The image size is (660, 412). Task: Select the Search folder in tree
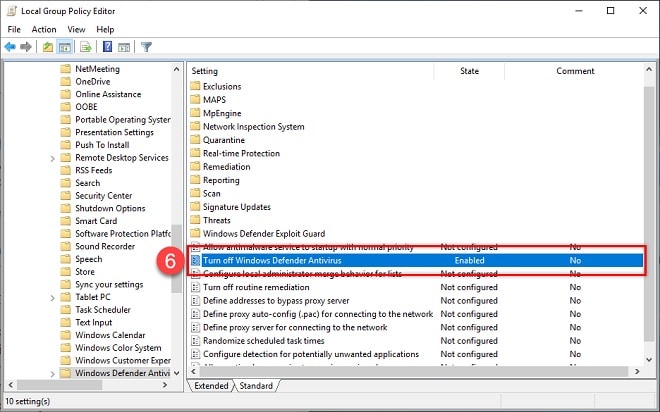(x=88, y=183)
